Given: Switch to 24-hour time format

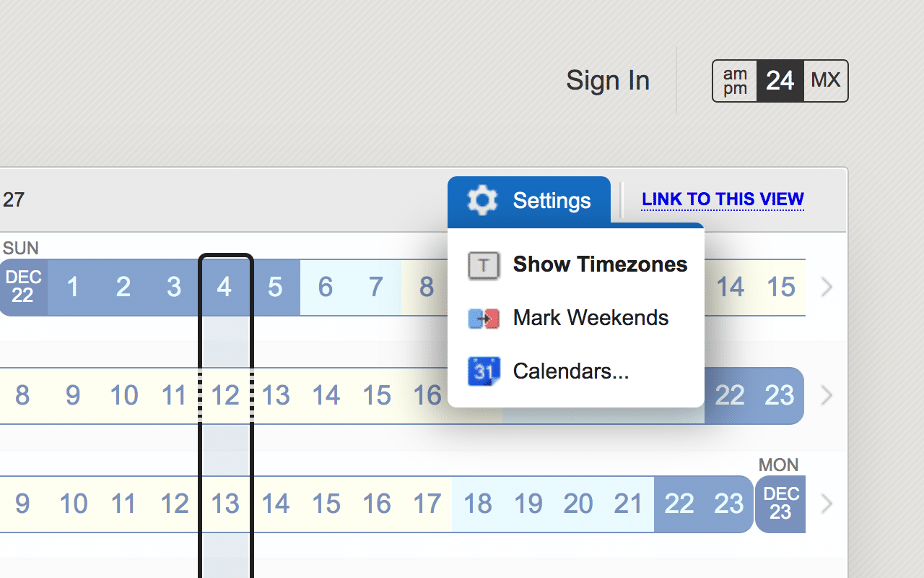Looking at the screenshot, I should [x=780, y=81].
